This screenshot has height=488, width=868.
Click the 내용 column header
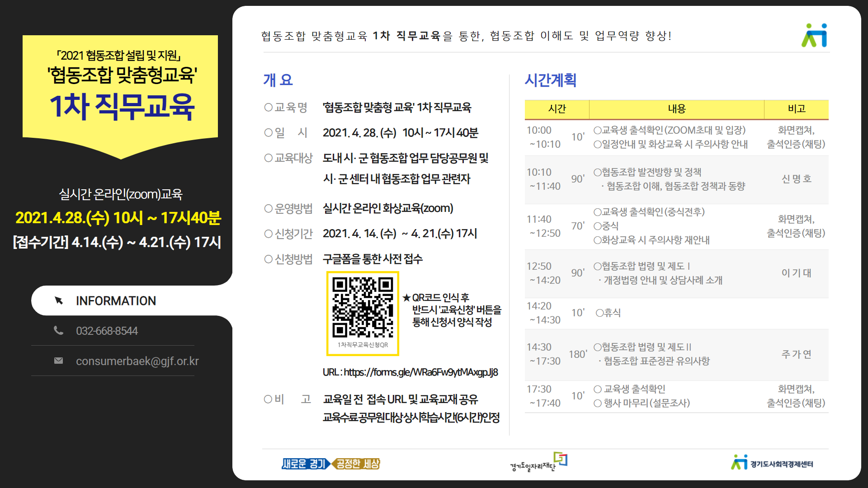[x=677, y=109]
